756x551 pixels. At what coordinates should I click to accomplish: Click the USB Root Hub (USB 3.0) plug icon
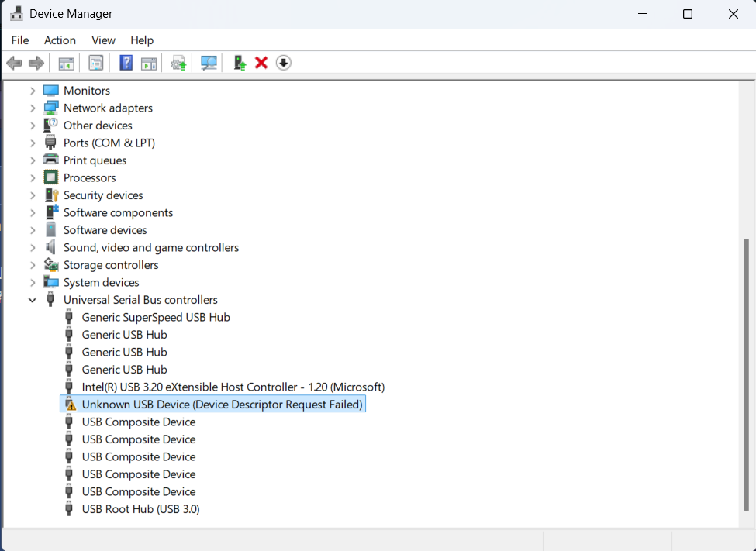[69, 508]
